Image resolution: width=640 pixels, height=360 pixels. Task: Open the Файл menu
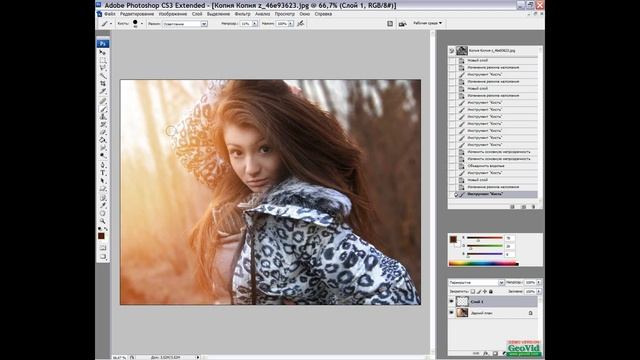tap(110, 14)
